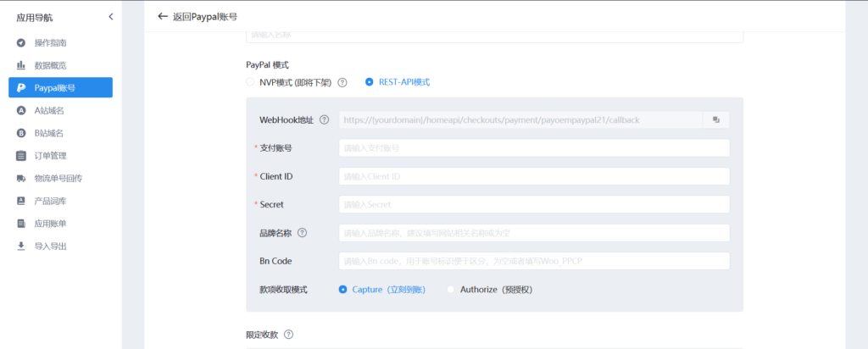The height and width of the screenshot is (349, 868).
Task: Collapse the 应用导航 sidebar chevron
Action: [110, 17]
